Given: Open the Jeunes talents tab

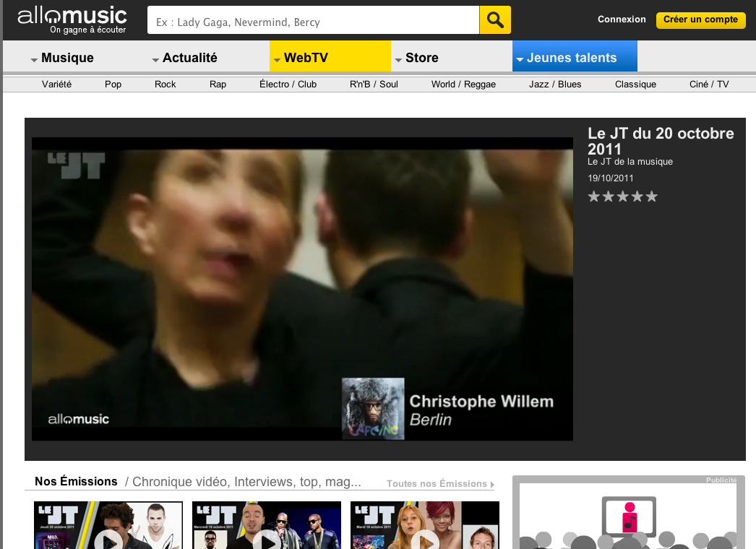Looking at the screenshot, I should [x=575, y=57].
